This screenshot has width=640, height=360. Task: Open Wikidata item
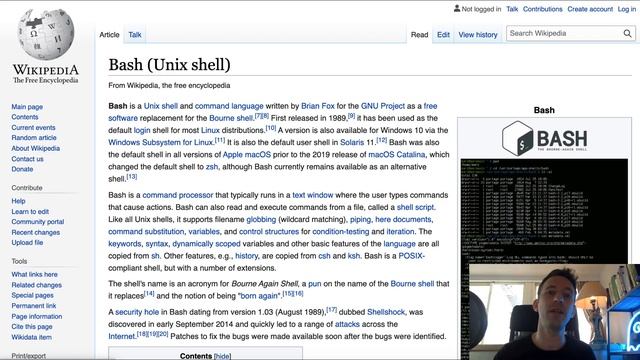[x=31, y=337]
